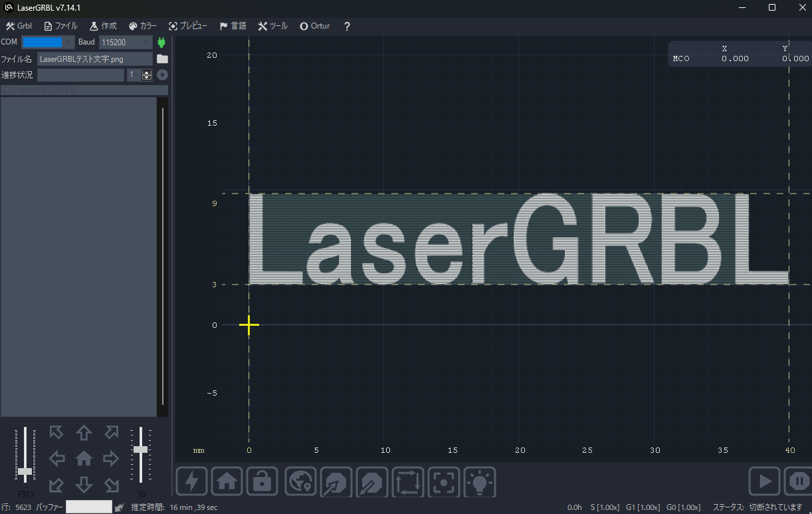This screenshot has width=812, height=514.
Task: Click the buffer progress box
Action: pos(89,507)
